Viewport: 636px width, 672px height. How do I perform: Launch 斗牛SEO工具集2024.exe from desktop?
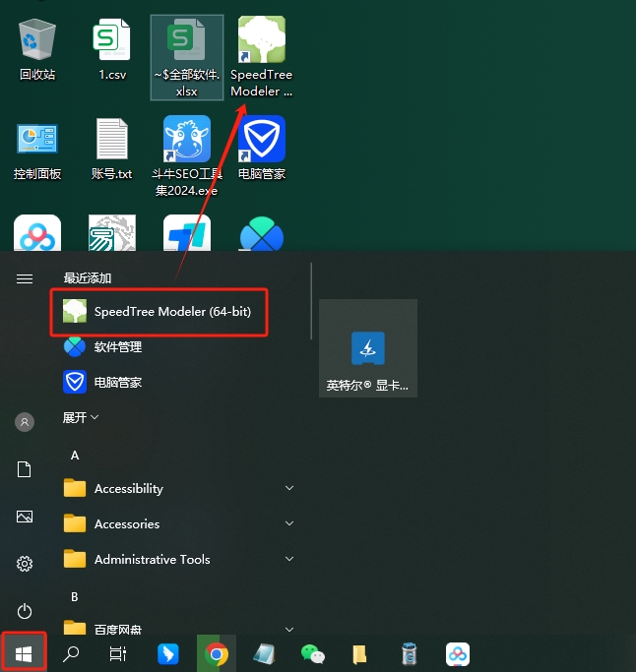pos(186,156)
